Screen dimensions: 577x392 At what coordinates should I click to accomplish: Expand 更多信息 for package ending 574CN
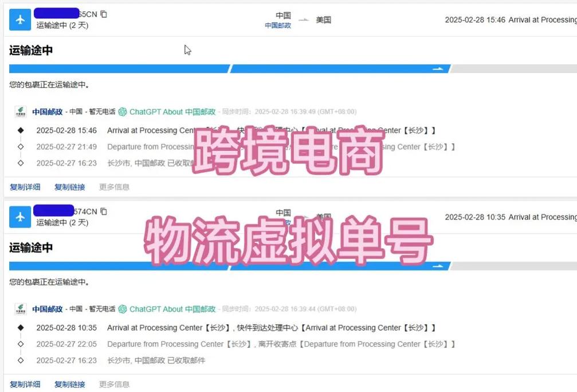click(114, 384)
